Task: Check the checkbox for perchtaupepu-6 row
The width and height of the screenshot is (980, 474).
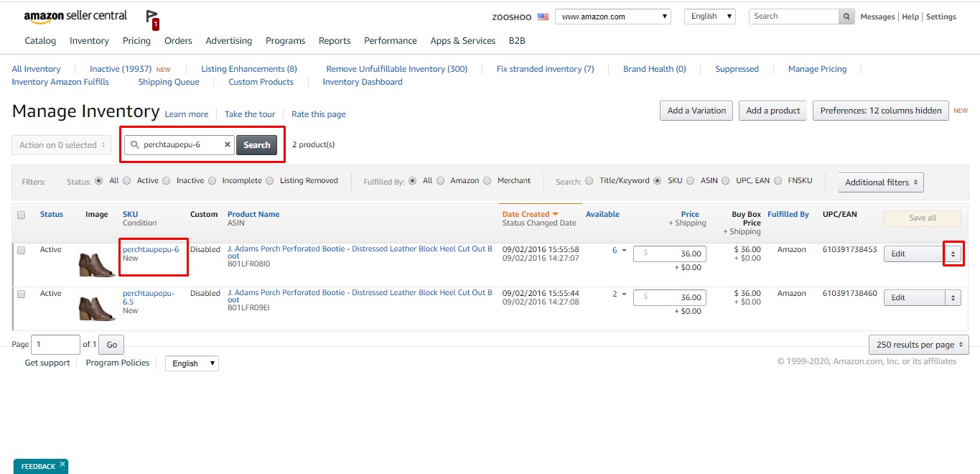Action: [x=21, y=250]
